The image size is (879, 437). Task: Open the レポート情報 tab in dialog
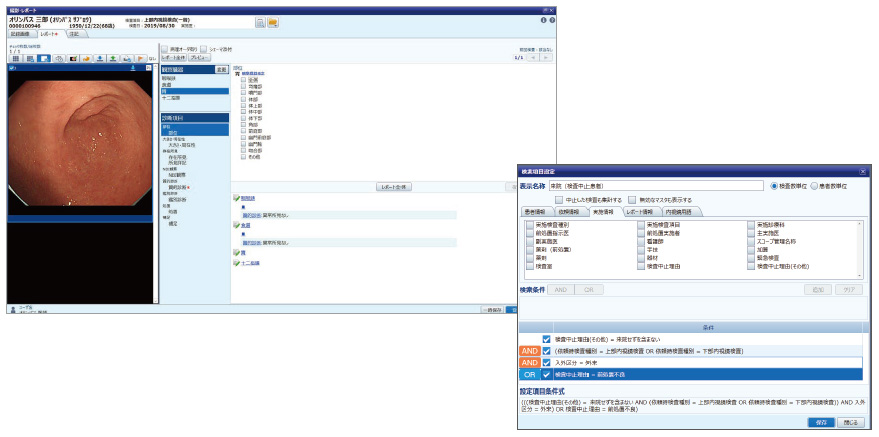click(639, 212)
